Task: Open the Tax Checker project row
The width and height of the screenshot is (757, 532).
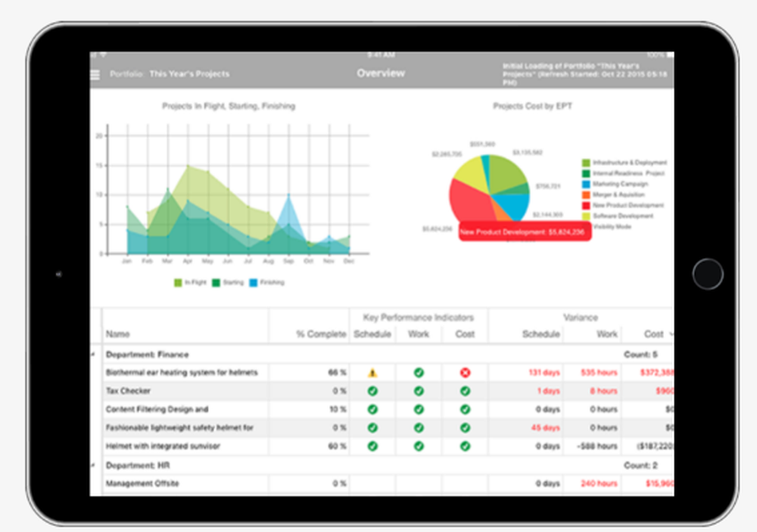Action: (128, 391)
